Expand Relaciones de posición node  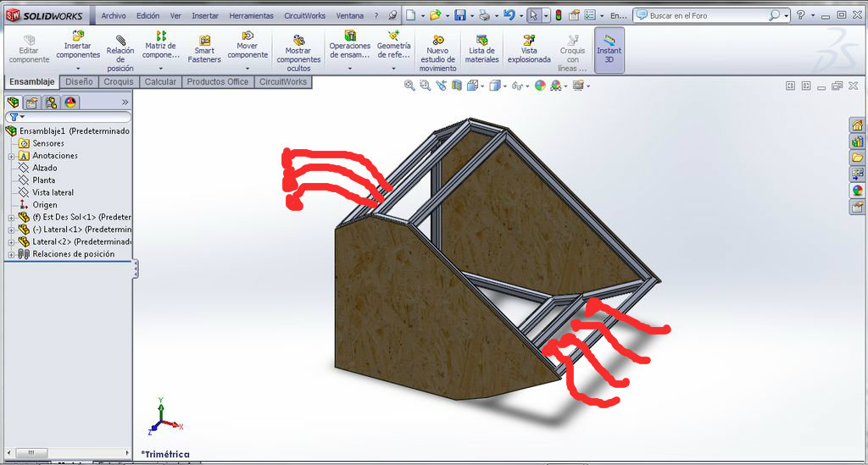click(11, 255)
